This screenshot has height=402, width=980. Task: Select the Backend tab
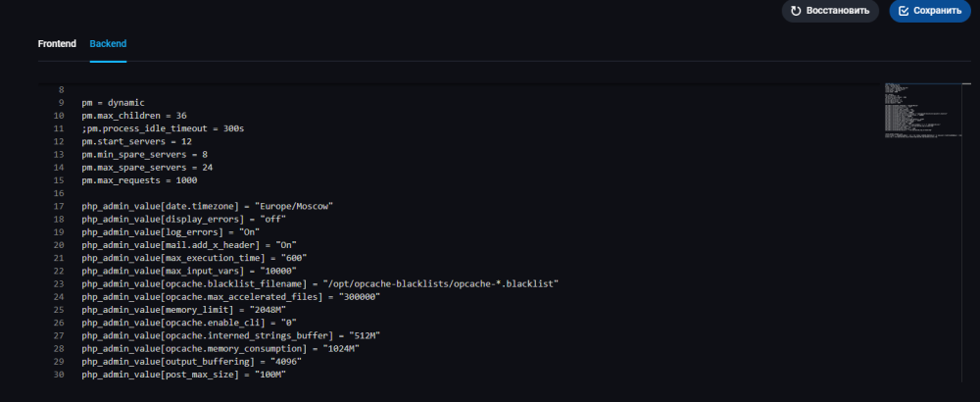click(x=108, y=44)
